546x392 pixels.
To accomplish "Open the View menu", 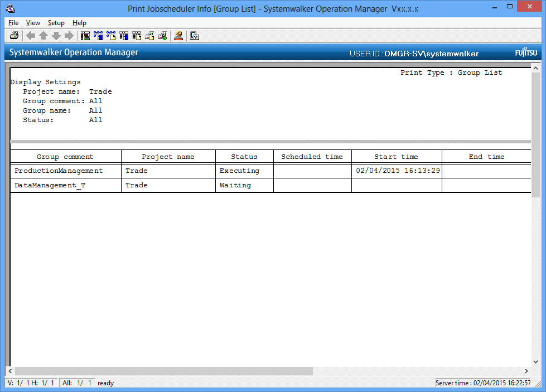I will point(33,23).
